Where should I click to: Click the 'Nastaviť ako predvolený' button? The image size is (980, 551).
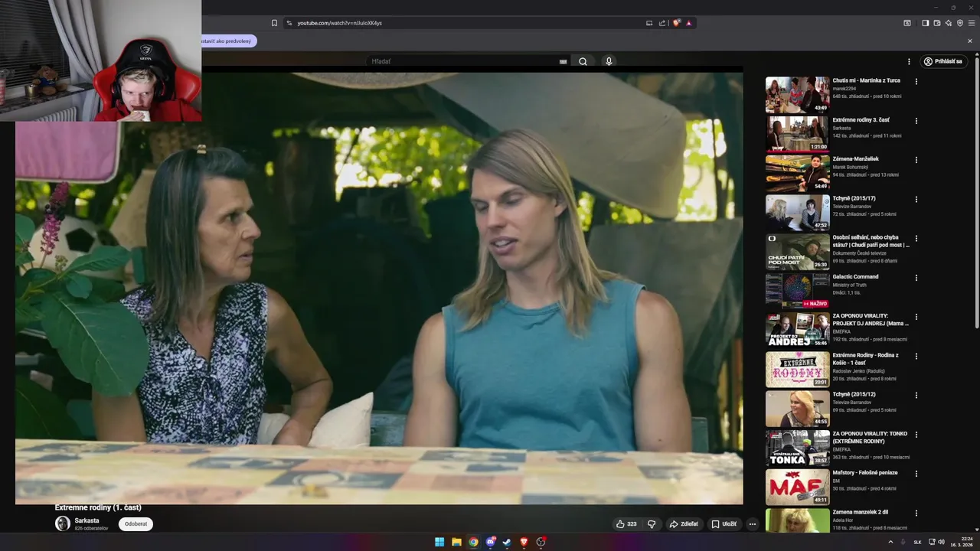[x=227, y=41]
